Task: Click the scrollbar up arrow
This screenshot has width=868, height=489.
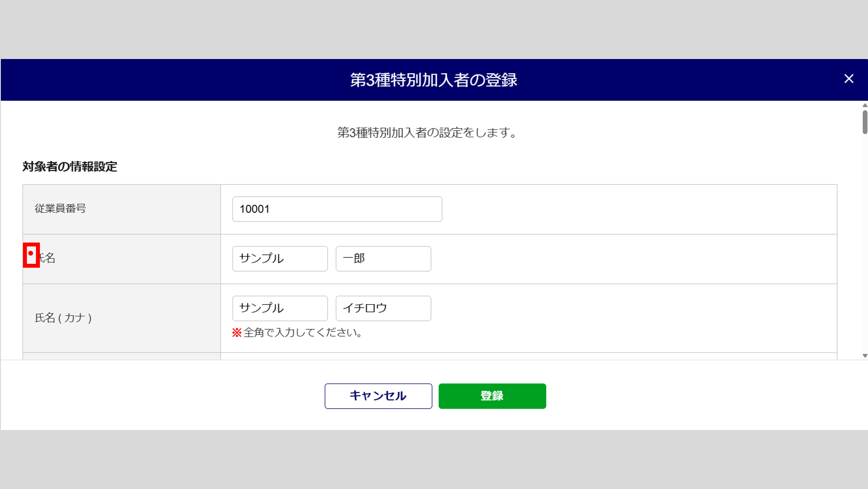Action: tap(865, 105)
